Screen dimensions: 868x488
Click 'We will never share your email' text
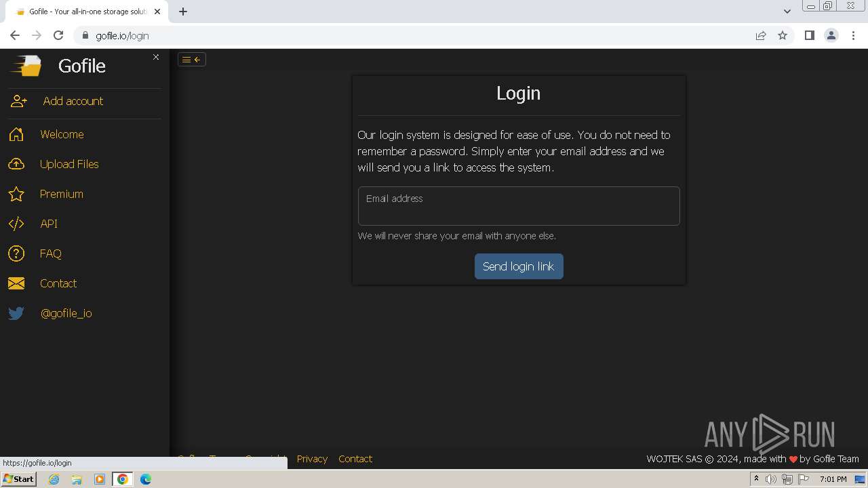(x=457, y=236)
